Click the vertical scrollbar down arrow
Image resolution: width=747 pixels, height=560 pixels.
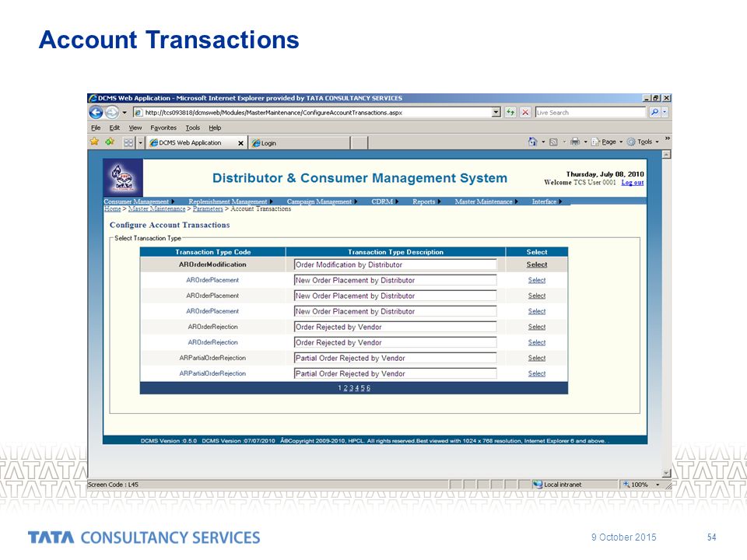click(667, 474)
